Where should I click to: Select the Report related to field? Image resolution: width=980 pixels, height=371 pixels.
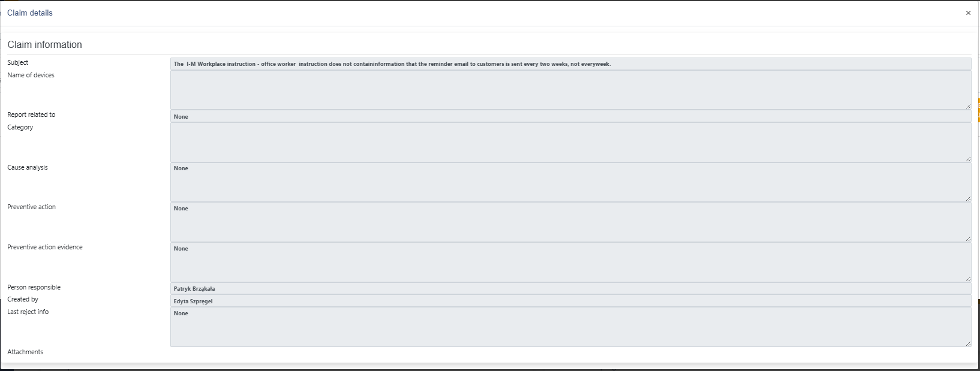click(570, 116)
